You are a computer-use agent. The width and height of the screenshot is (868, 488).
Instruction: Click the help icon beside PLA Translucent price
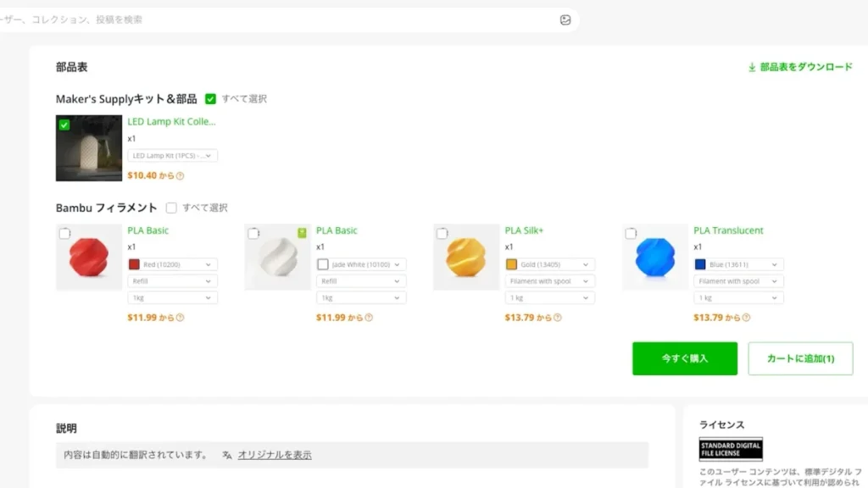746,318
